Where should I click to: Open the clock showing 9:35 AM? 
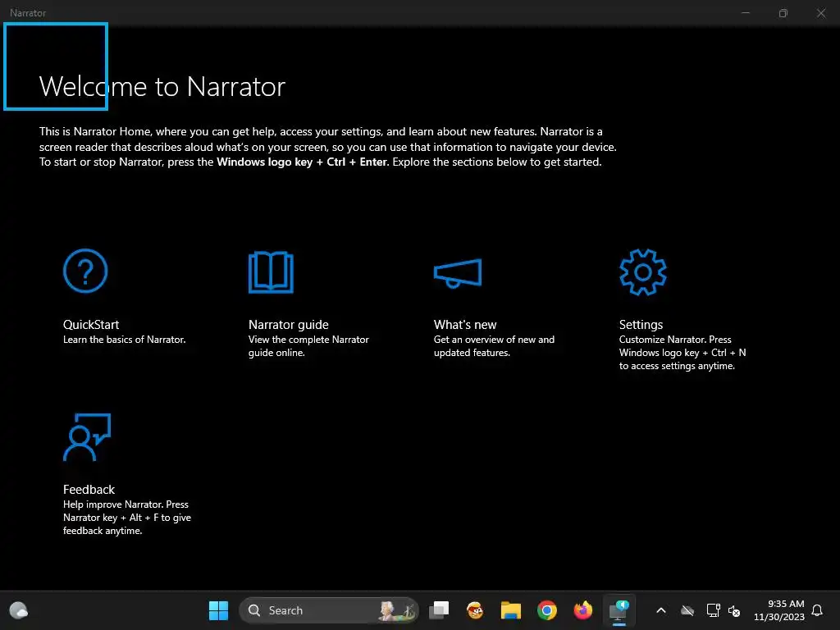point(779,610)
